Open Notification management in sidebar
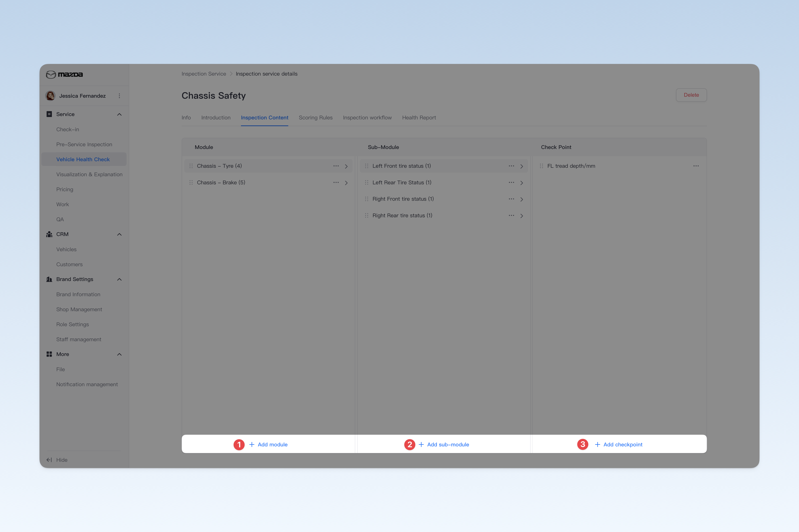This screenshot has width=799, height=532. click(87, 384)
